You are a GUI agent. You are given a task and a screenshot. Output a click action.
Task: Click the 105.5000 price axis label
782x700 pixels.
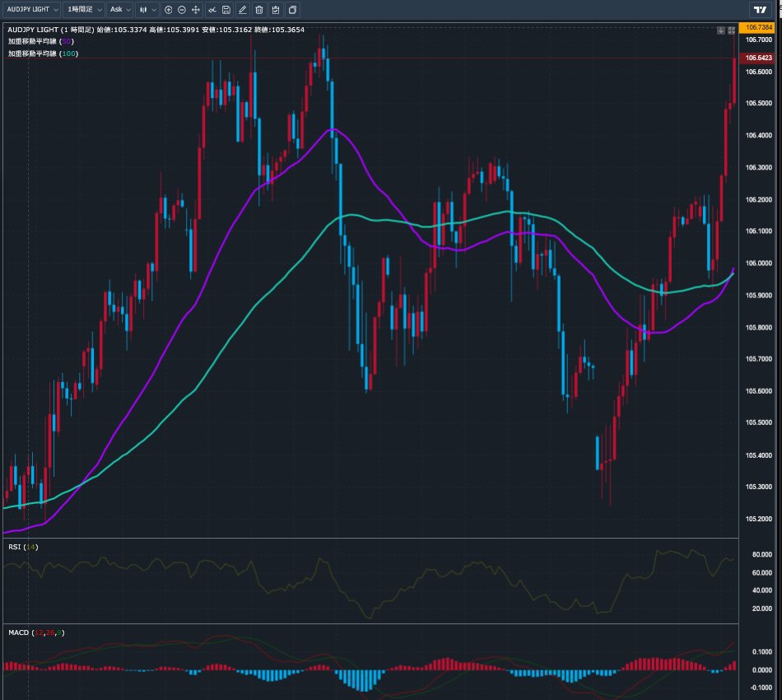point(759,422)
